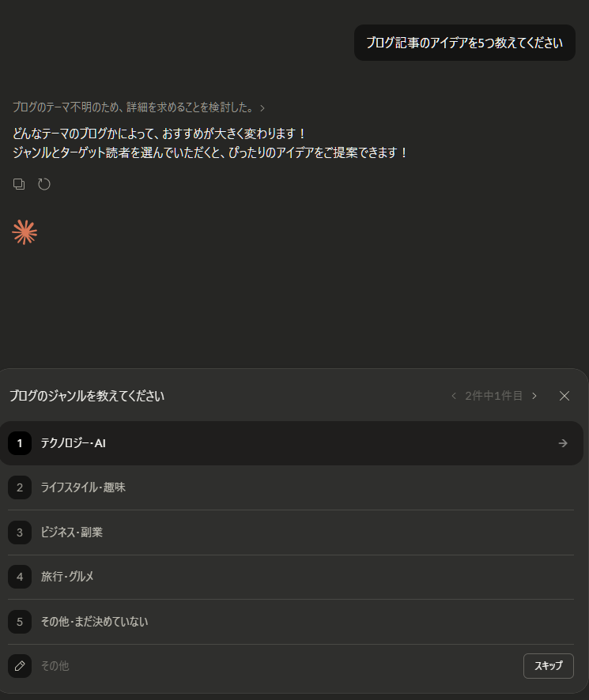
Task: Click the arrow icon on テクノロジー・AI row
Action: (563, 443)
